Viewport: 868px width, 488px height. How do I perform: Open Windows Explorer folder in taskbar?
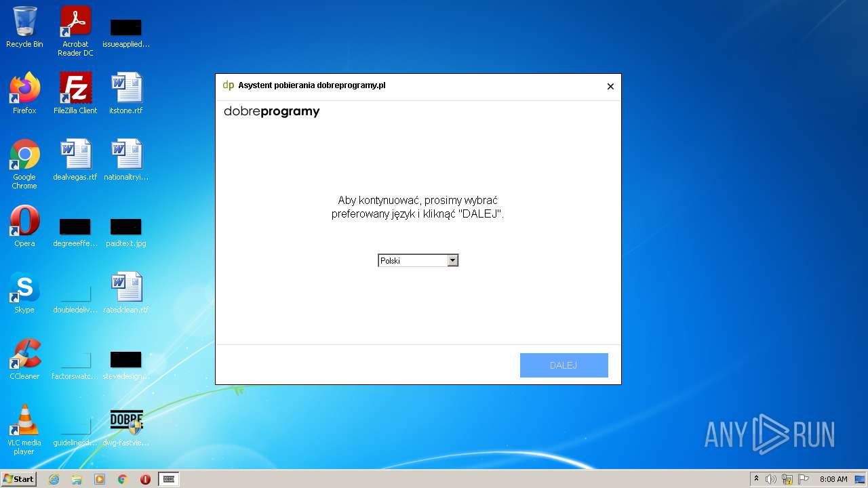[77, 479]
